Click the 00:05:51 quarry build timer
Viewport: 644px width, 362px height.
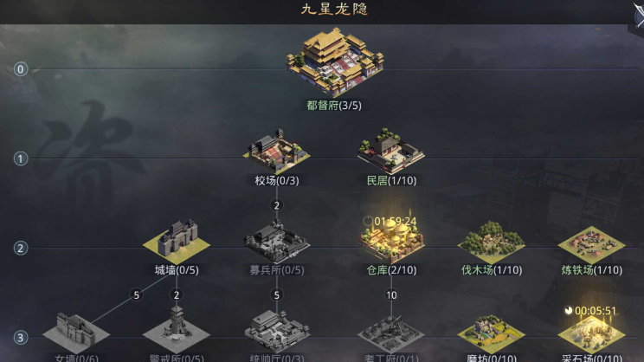coord(596,311)
